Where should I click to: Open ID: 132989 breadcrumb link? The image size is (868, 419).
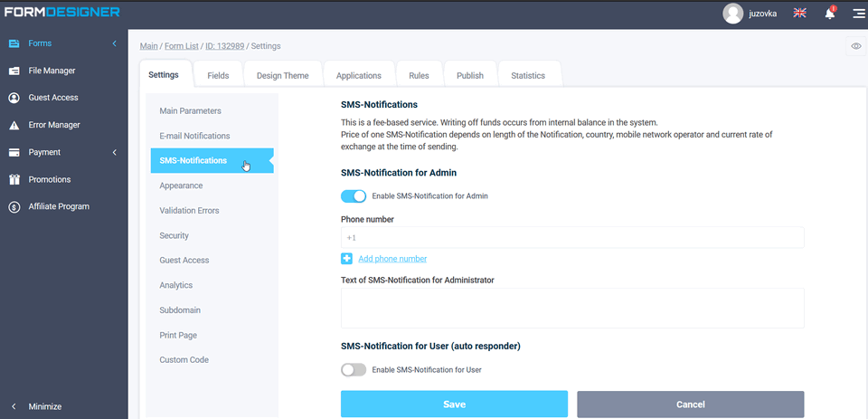(225, 46)
